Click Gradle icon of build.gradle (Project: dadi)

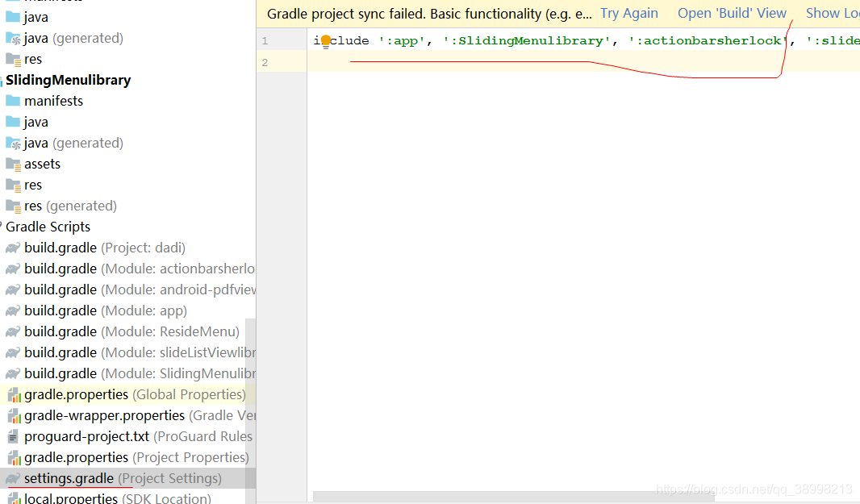click(13, 248)
